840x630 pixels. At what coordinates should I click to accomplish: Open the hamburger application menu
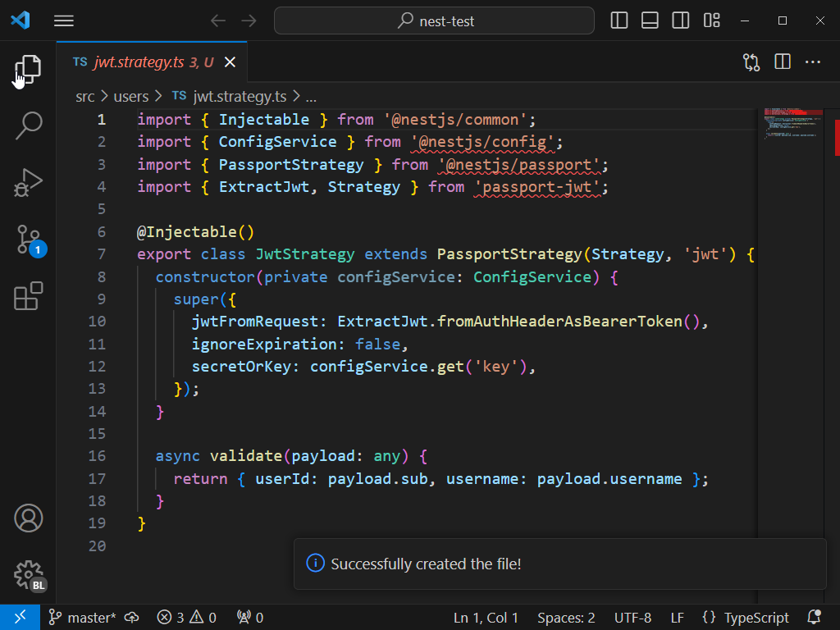point(64,21)
